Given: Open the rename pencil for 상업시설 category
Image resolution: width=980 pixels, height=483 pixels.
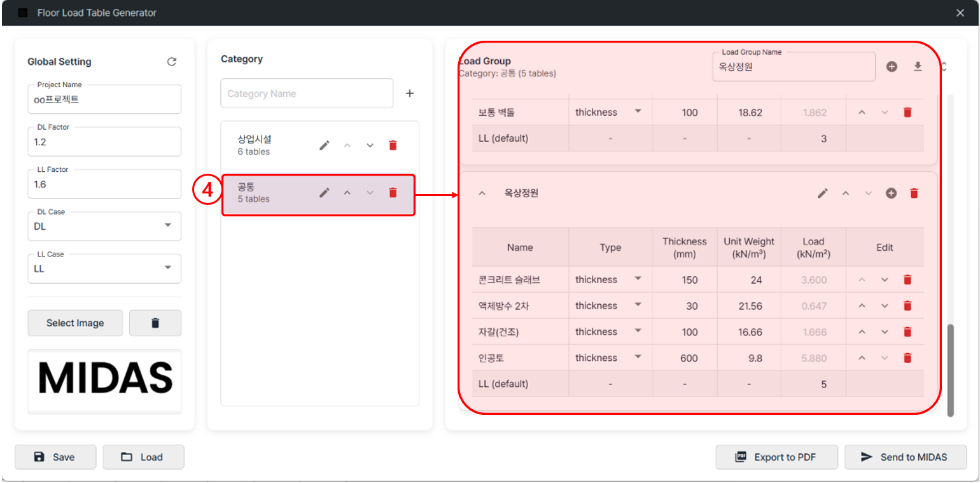Looking at the screenshot, I should click(x=325, y=145).
